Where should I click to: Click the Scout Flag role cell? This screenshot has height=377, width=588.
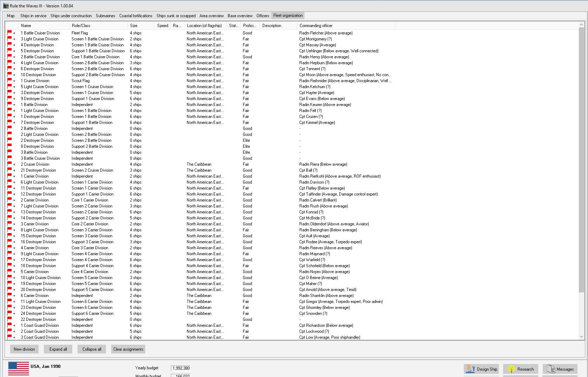pos(81,80)
